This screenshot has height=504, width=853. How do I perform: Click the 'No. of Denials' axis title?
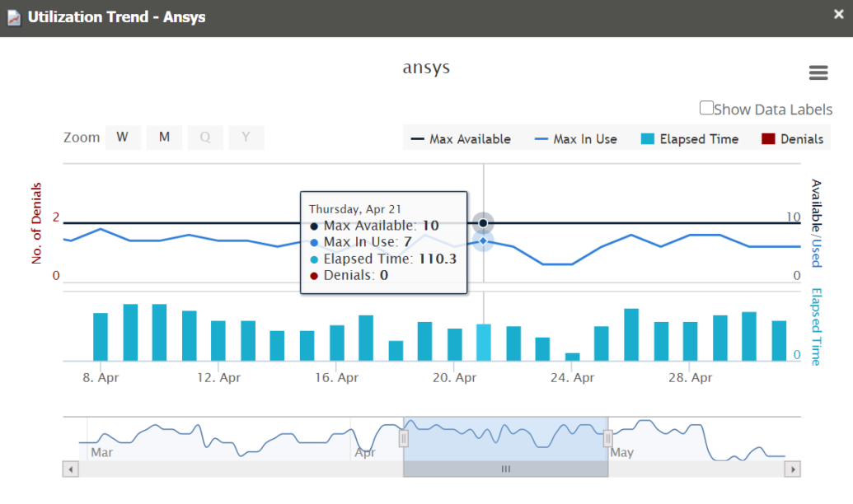[x=36, y=223]
